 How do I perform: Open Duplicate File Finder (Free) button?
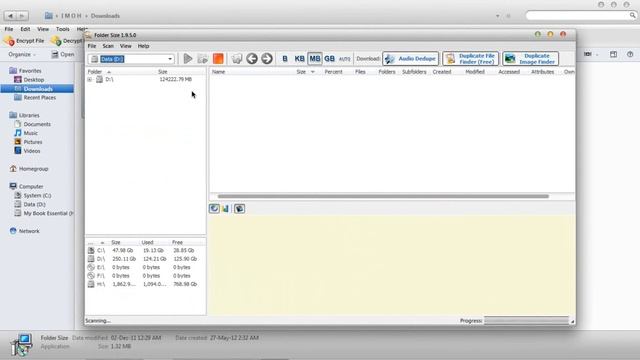(x=470, y=59)
